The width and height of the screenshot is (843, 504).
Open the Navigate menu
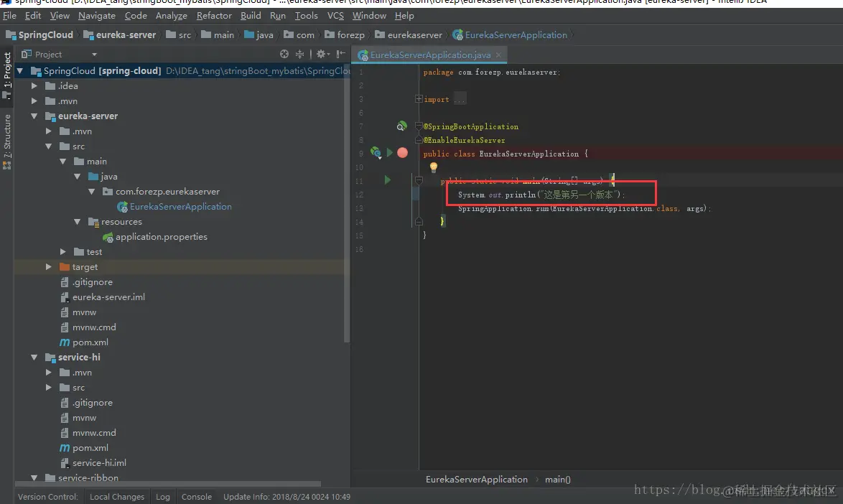[97, 16]
